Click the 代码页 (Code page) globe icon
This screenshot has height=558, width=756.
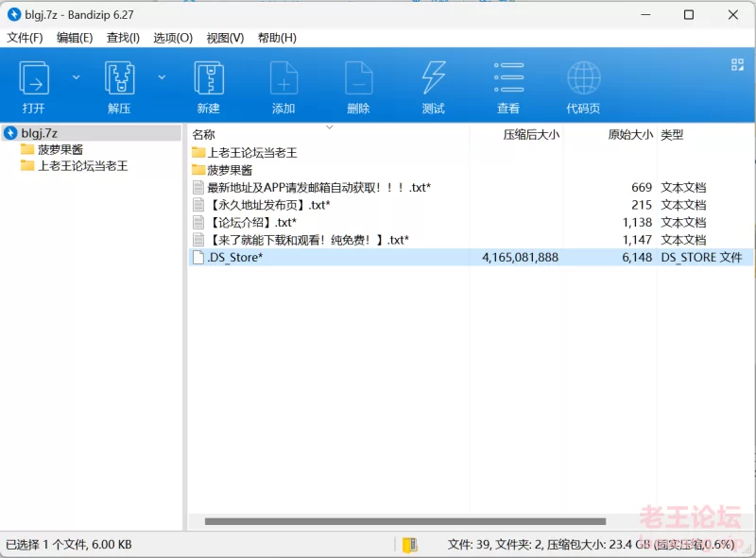click(583, 77)
